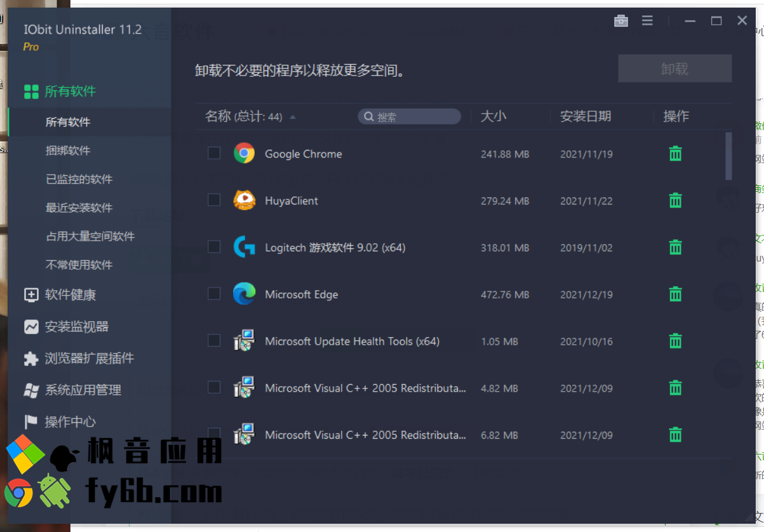Screen dimensions: 764x532
Task: Click the trash icon in Microsoft Edge row
Action: tap(675, 295)
